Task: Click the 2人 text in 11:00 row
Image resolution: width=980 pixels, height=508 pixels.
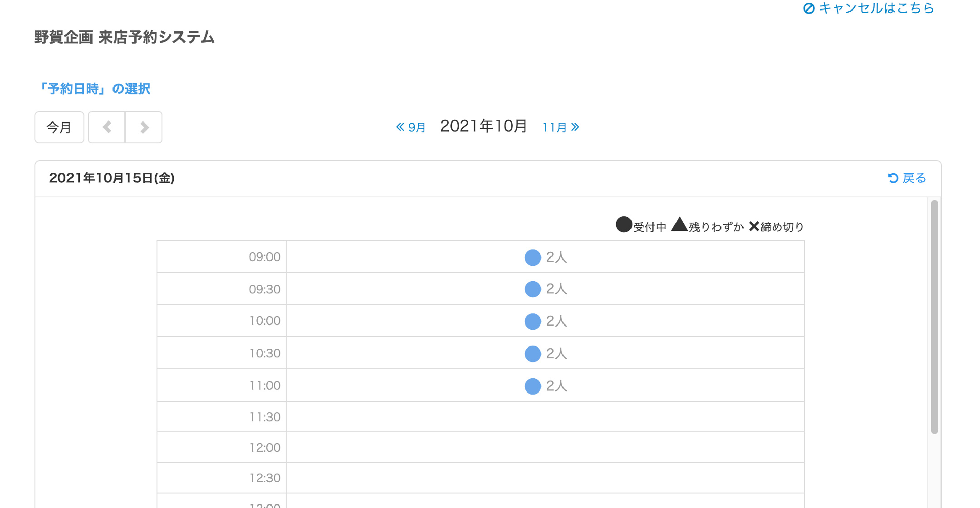Action: (557, 386)
